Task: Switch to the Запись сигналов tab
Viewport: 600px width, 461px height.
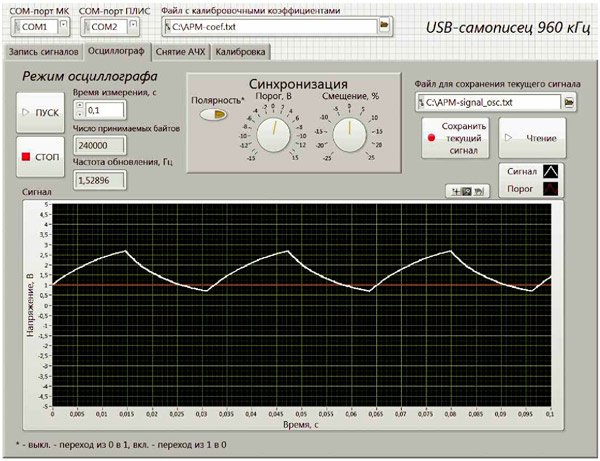Action: 43,49
